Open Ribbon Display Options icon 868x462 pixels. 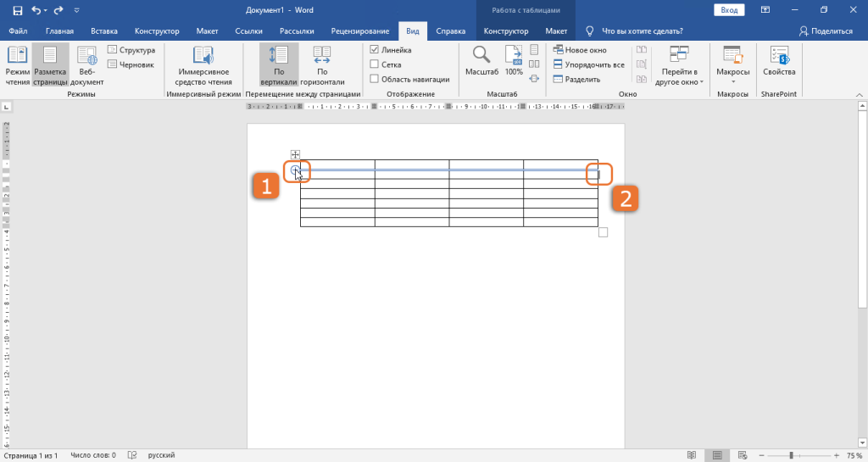[765, 10]
